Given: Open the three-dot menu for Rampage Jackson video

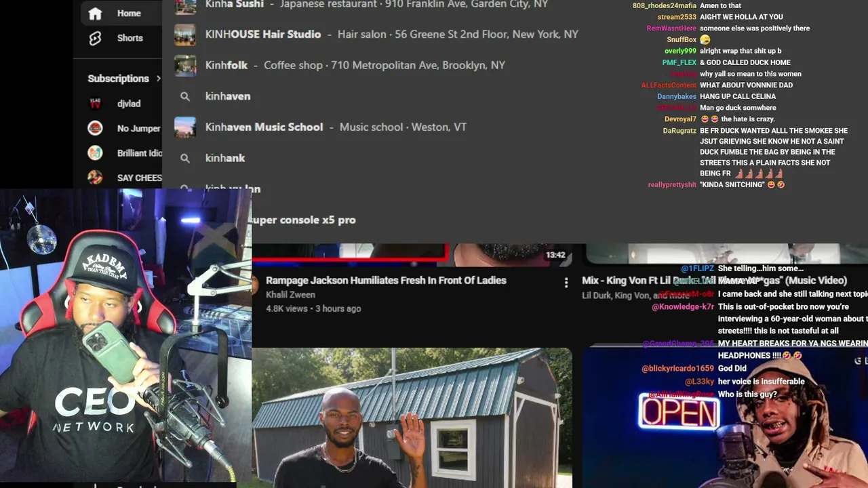Looking at the screenshot, I should point(566,283).
